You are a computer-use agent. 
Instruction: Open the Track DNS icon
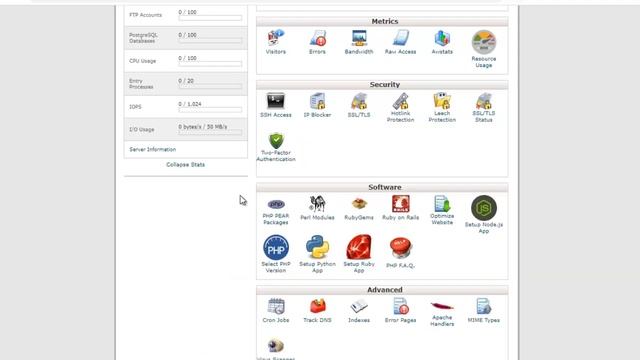pyautogui.click(x=318, y=307)
